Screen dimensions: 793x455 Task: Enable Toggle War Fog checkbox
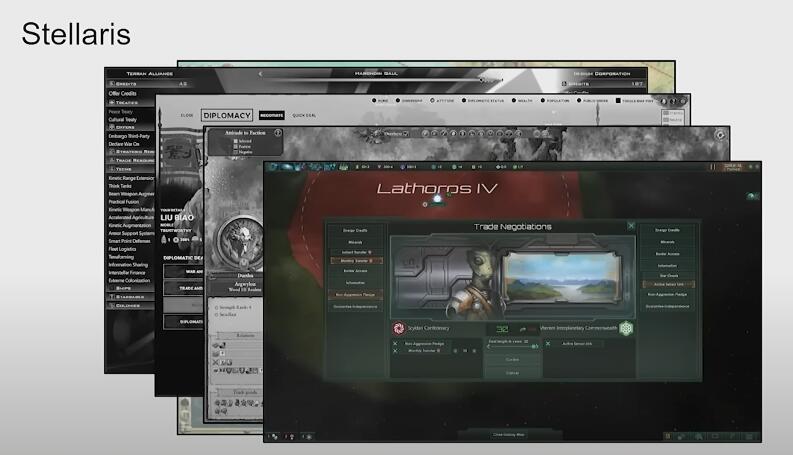pos(618,101)
